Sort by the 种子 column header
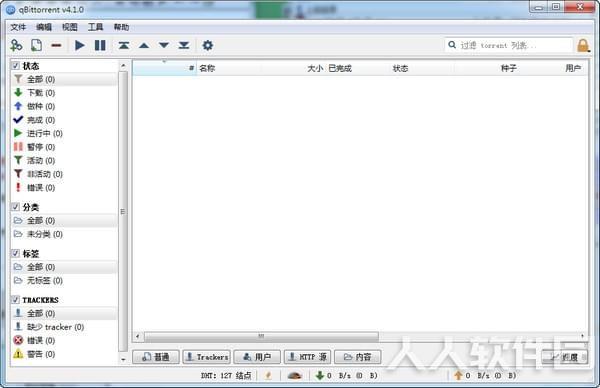 coord(486,68)
